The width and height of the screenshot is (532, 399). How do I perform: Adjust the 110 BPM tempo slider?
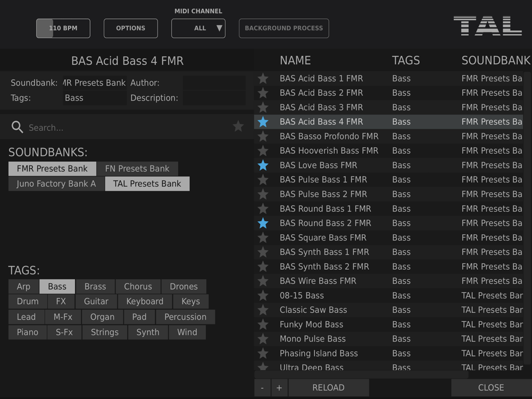63,28
